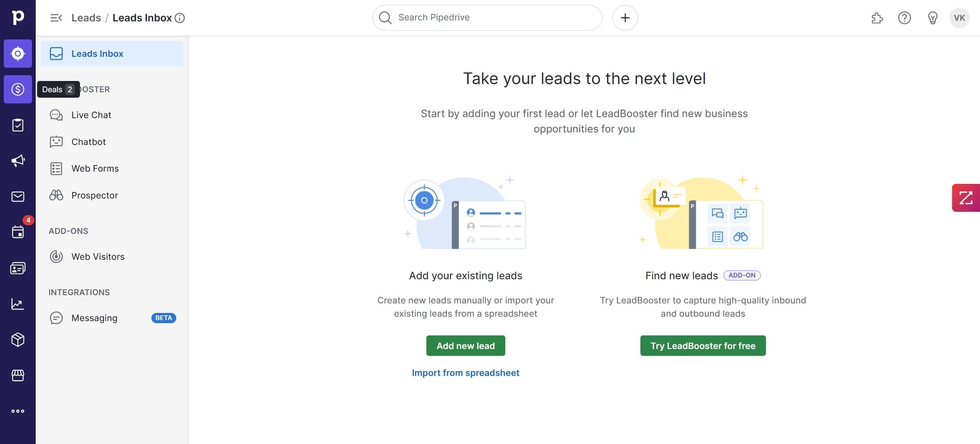Click Try LeadBooster for free
Screen dimensions: 980x444
pos(702,345)
